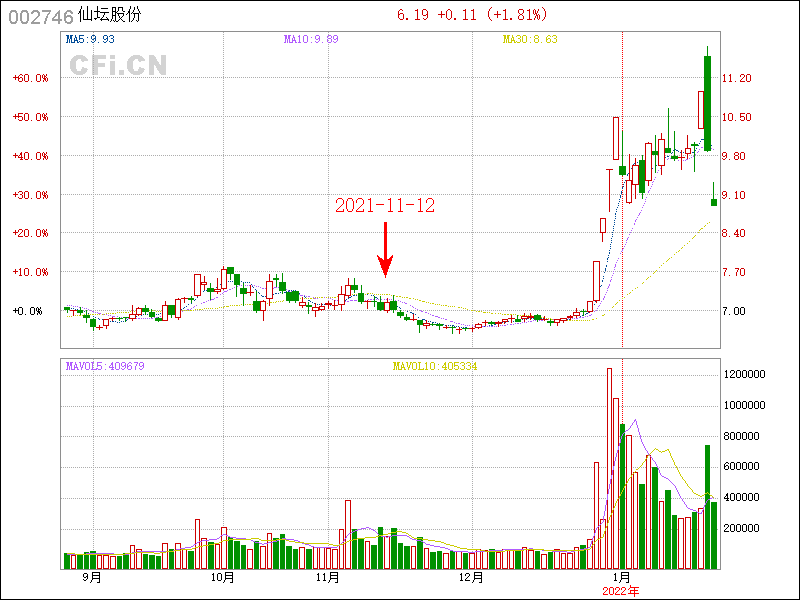The width and height of the screenshot is (800, 600).
Task: Click the large green candlestick at the chart peak
Action: point(708,103)
